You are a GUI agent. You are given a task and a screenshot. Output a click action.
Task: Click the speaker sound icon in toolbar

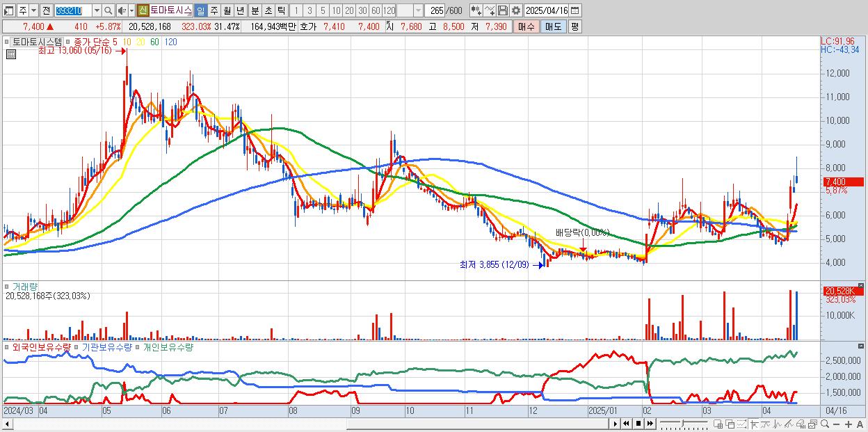(122, 10)
